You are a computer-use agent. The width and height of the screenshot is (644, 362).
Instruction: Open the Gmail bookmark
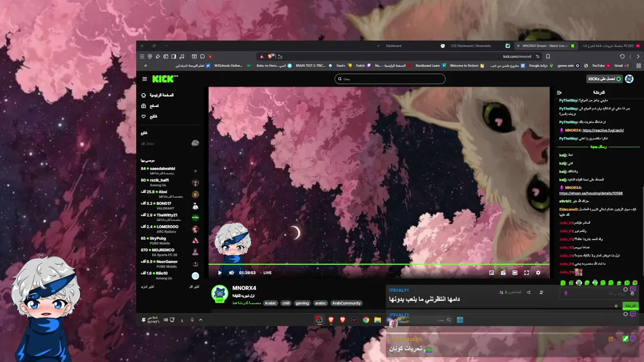point(621,65)
